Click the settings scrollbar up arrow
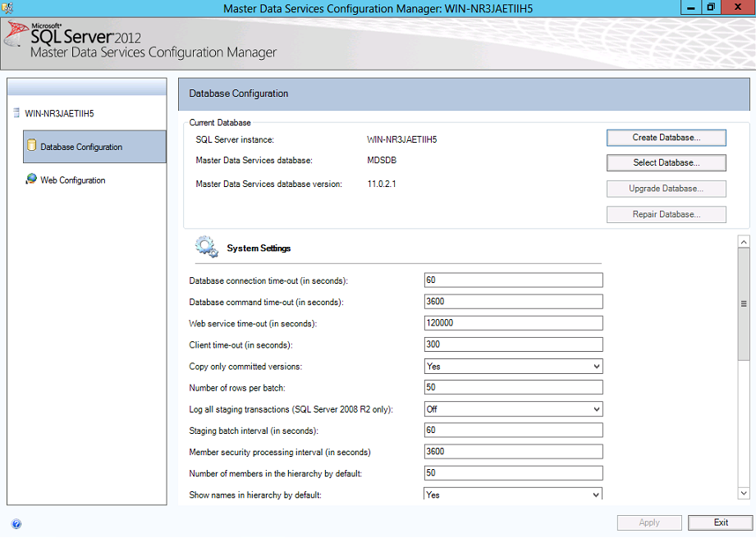The image size is (756, 538). pyautogui.click(x=744, y=241)
